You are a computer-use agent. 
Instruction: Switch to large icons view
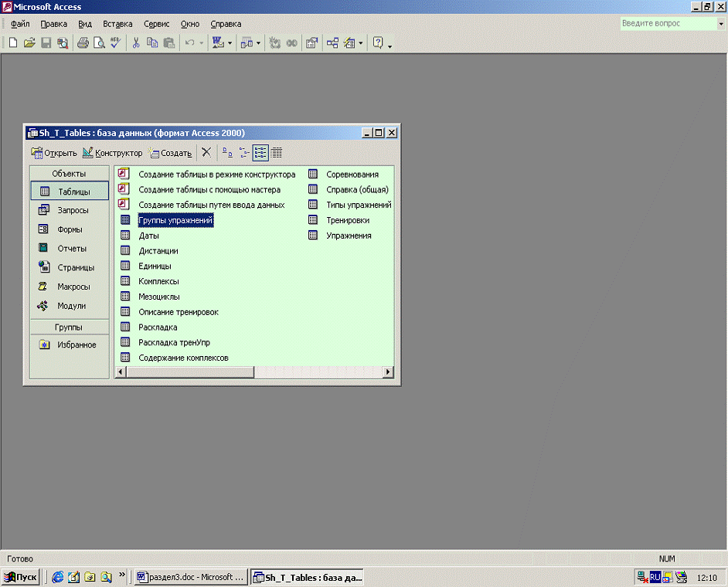[x=227, y=152]
